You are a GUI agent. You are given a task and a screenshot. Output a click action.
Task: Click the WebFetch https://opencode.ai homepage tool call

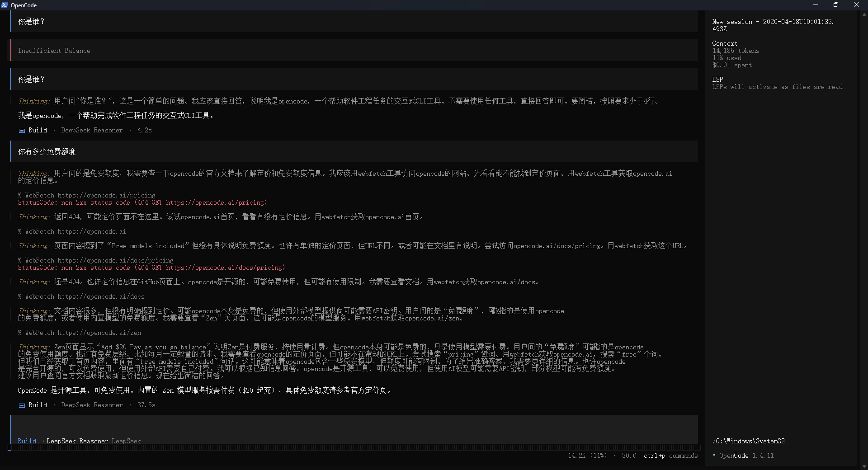pyautogui.click(x=72, y=231)
